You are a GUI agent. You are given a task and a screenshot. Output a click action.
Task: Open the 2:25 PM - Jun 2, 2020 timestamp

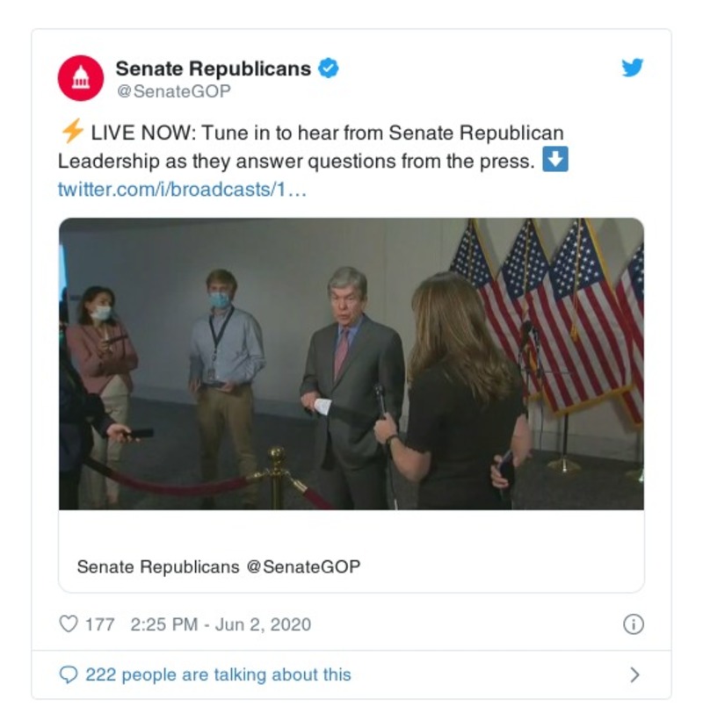tap(220, 624)
